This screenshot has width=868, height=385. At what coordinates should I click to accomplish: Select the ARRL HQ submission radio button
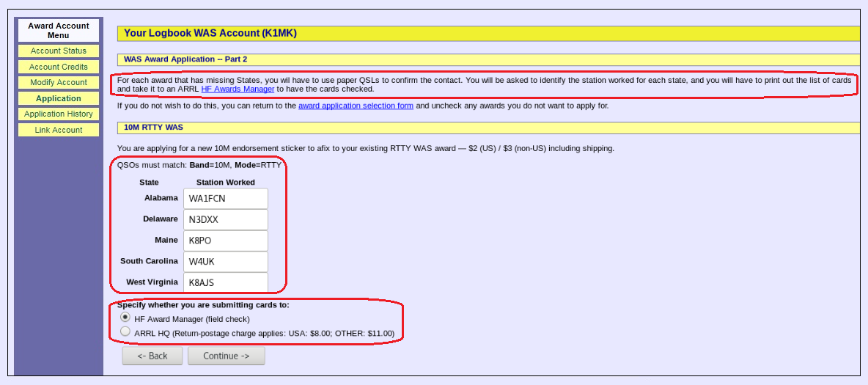point(125,331)
